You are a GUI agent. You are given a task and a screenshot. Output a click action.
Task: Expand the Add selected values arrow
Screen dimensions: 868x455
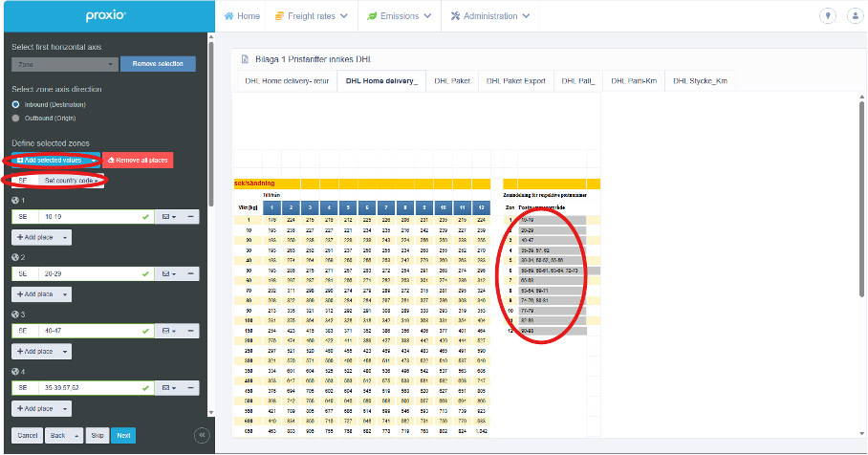(94, 161)
